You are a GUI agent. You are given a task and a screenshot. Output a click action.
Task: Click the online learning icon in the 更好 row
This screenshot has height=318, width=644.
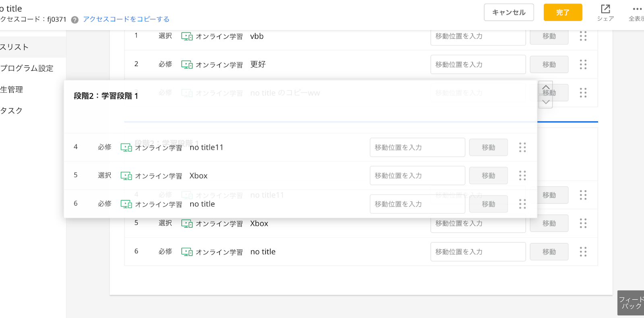[187, 65]
